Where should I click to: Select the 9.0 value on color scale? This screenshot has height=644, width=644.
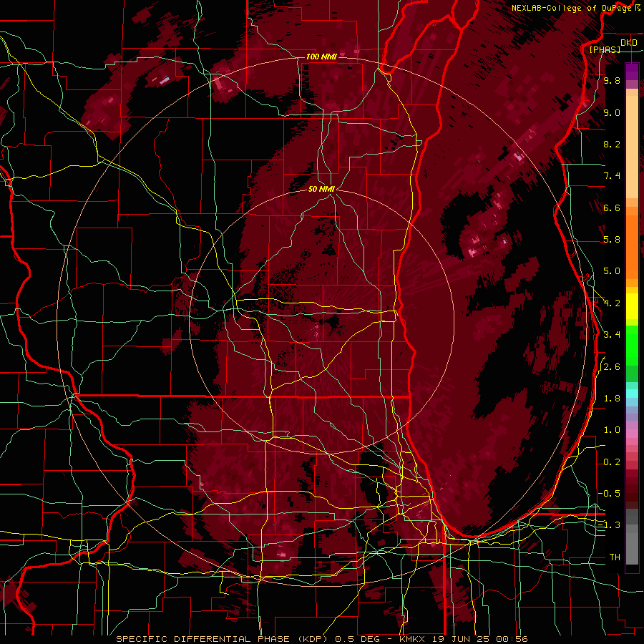[x=612, y=112]
